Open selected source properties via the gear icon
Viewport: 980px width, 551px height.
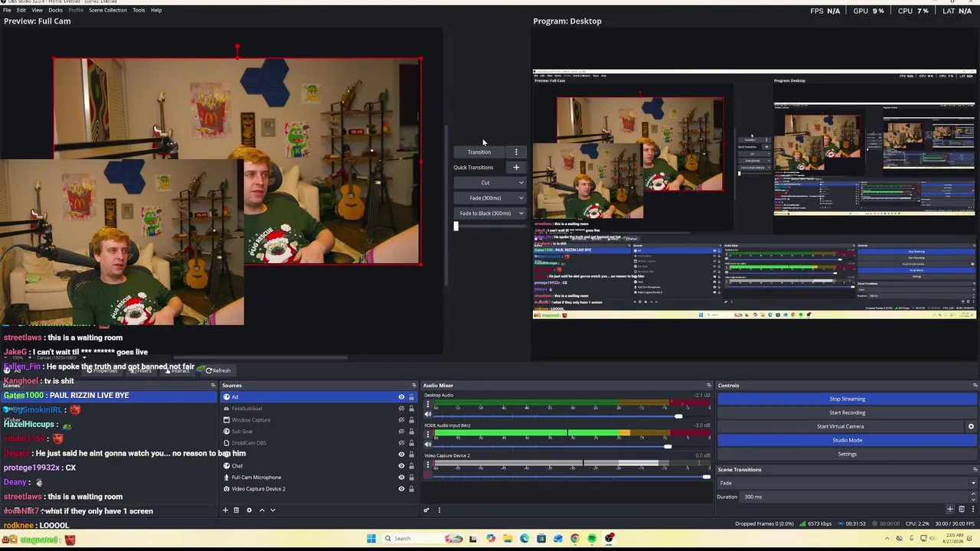click(x=249, y=510)
